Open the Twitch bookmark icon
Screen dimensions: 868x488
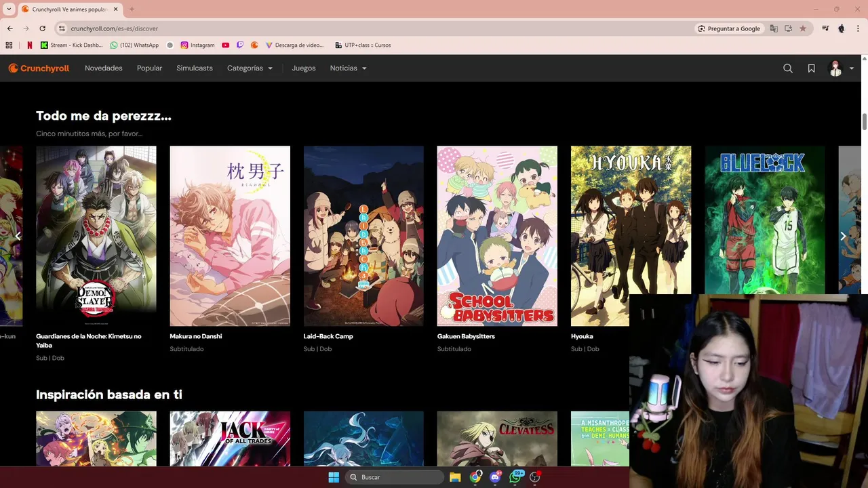240,45
